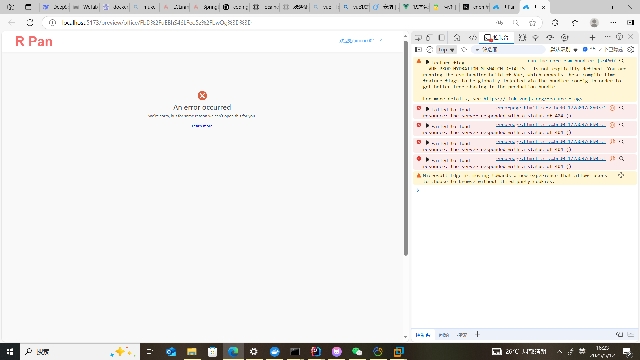
Task: Click the source link of second error
Action: pyautogui.click(x=551, y=125)
